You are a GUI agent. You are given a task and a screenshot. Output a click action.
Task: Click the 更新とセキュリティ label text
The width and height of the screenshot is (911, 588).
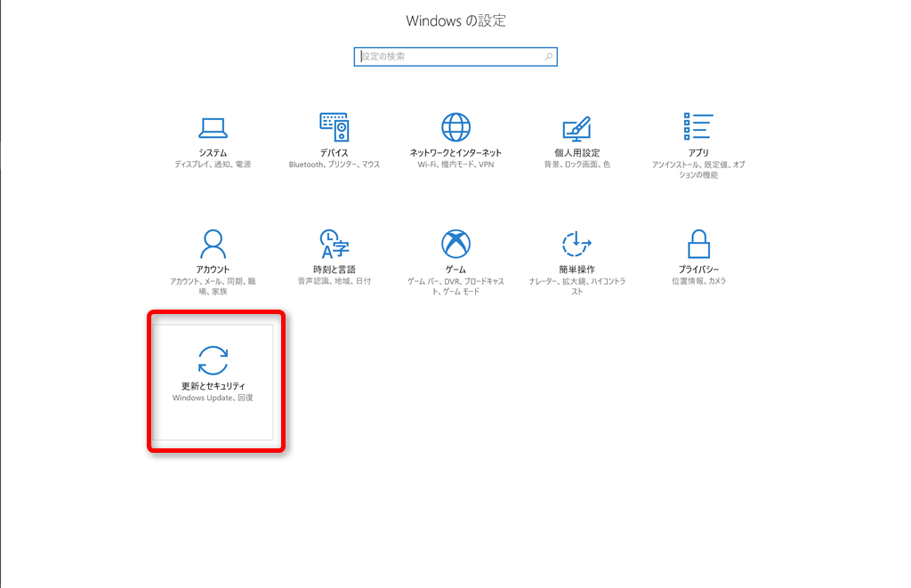(213, 386)
